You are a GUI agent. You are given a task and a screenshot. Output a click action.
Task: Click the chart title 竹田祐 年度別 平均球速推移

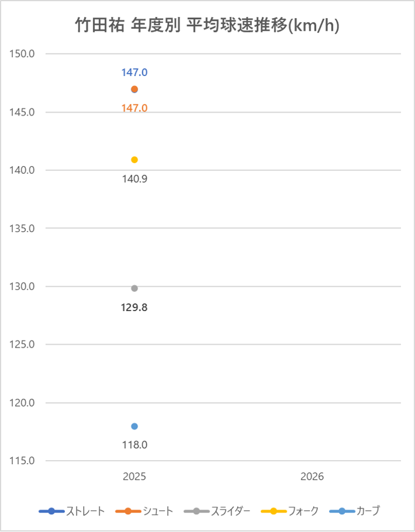pos(207,25)
